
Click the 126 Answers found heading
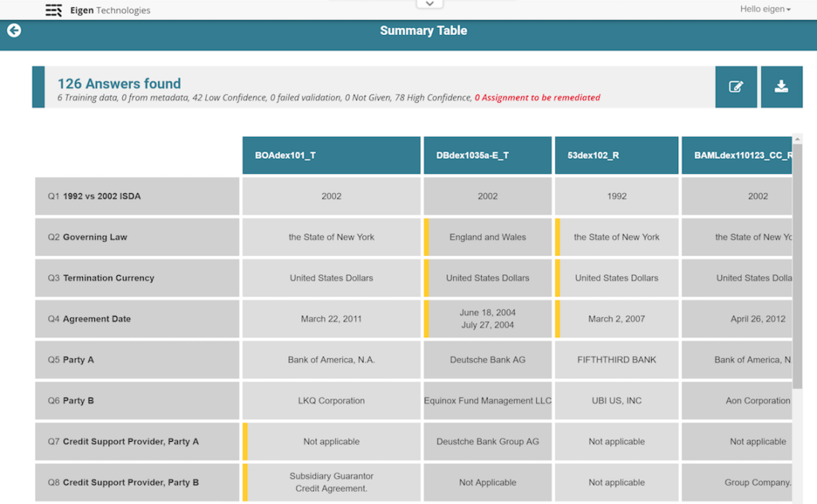120,83
